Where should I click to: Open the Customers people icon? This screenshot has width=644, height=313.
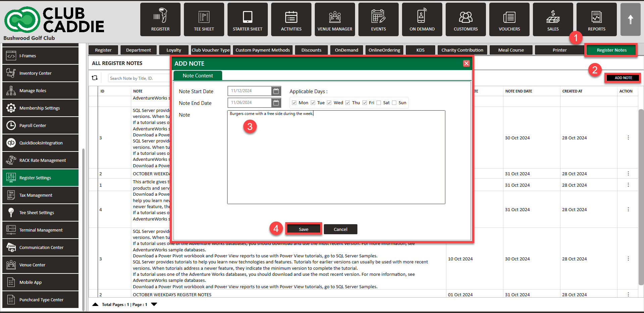[466, 17]
